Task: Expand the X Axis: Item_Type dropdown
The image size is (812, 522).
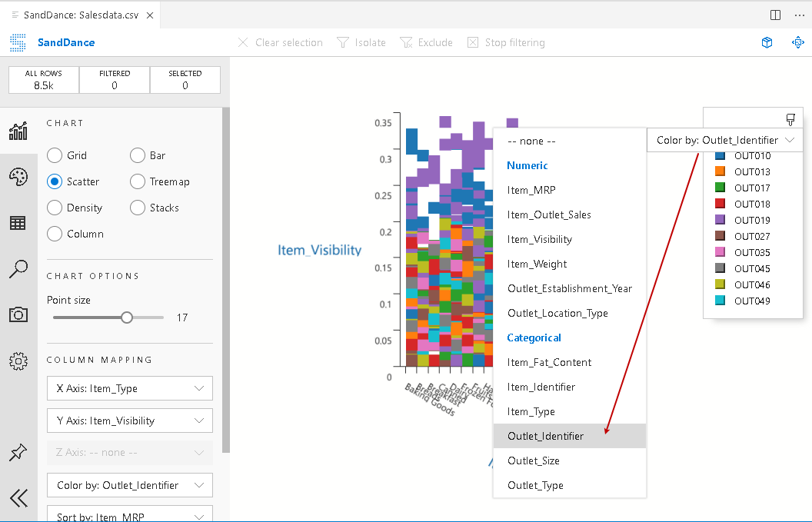Action: (x=129, y=388)
